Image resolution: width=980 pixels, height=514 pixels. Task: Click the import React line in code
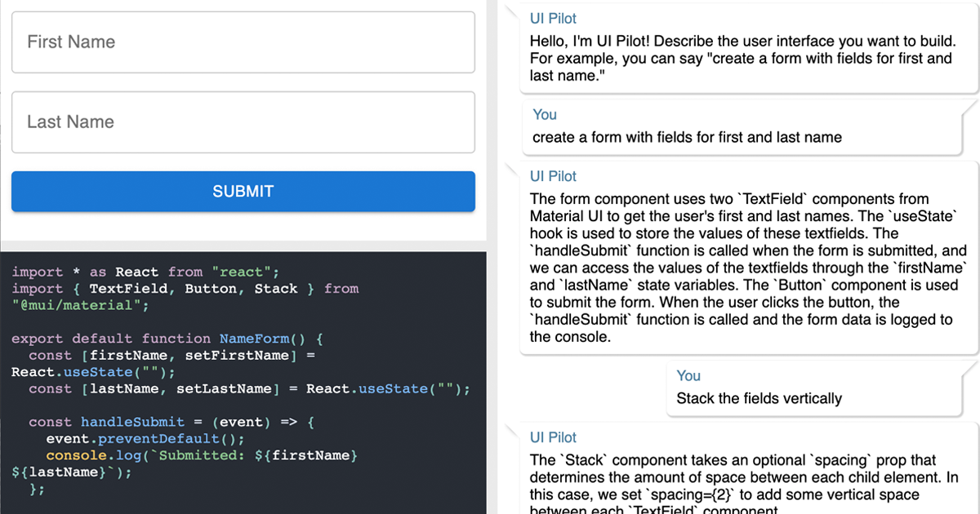145,272
